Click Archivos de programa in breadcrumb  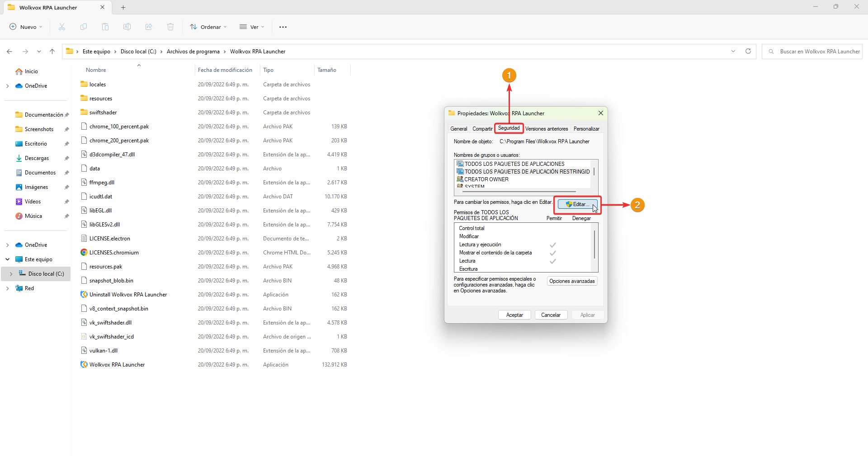[x=193, y=52]
